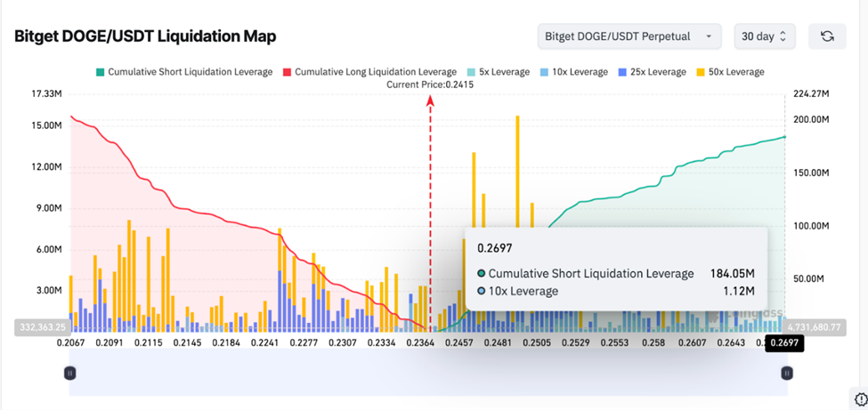Open the 30 day period selector
Screen dimensions: 868x410
click(765, 36)
